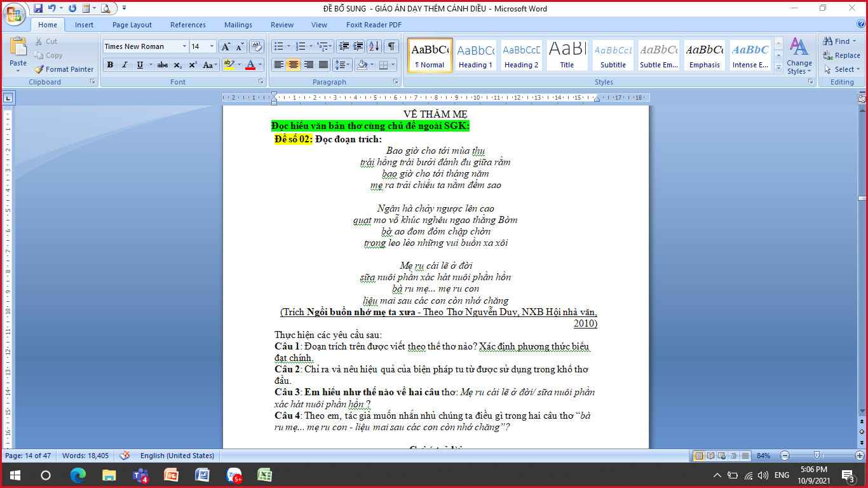The height and width of the screenshot is (488, 868).
Task: Apply the Heading 1 style
Action: pyautogui.click(x=475, y=55)
